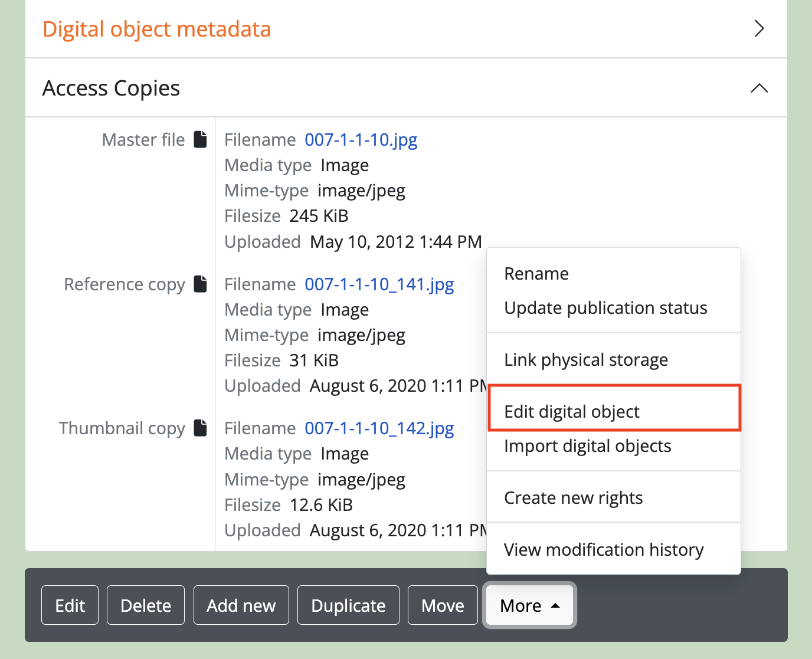Viewport: 812px width, 659px height.
Task: Select Import digital objects option
Action: tap(588, 446)
